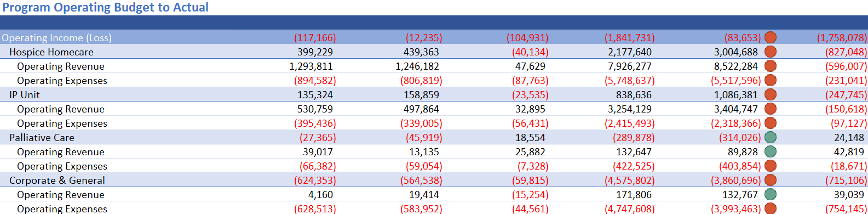The image size is (868, 214).
Task: Click the cell showing (1,841,731)
Action: [x=629, y=38]
